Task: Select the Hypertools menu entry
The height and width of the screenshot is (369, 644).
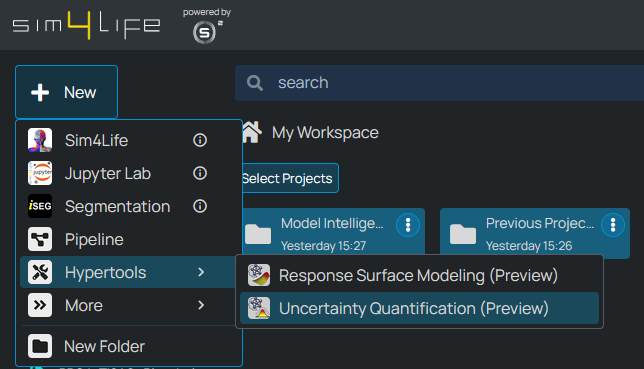Action: point(127,272)
